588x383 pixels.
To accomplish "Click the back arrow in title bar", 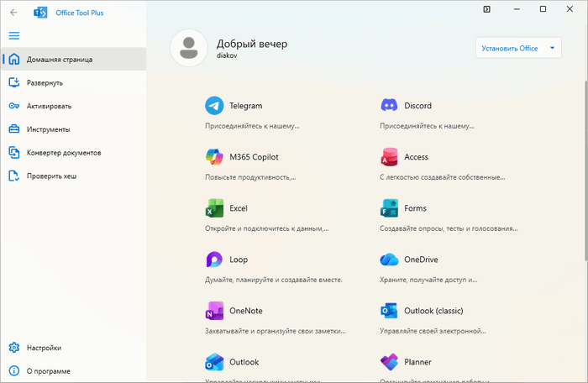I will [13, 13].
